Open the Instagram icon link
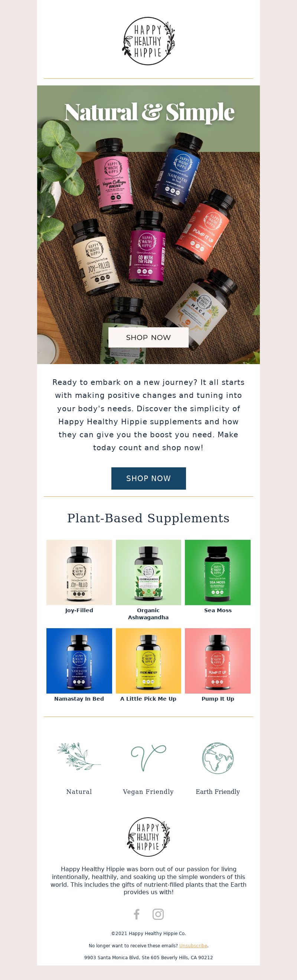The width and height of the screenshot is (297, 980). (x=158, y=914)
